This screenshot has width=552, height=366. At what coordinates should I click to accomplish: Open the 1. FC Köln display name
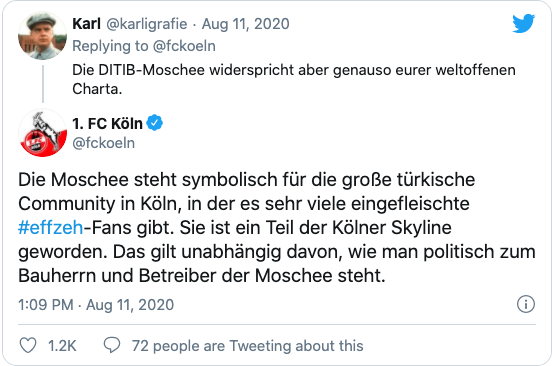(107, 124)
